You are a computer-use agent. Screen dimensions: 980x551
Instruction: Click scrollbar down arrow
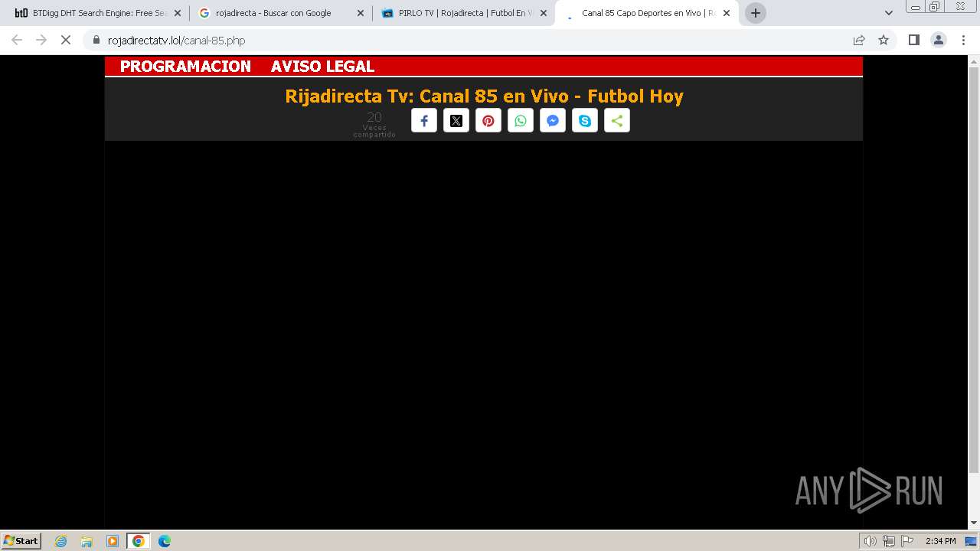click(x=974, y=523)
